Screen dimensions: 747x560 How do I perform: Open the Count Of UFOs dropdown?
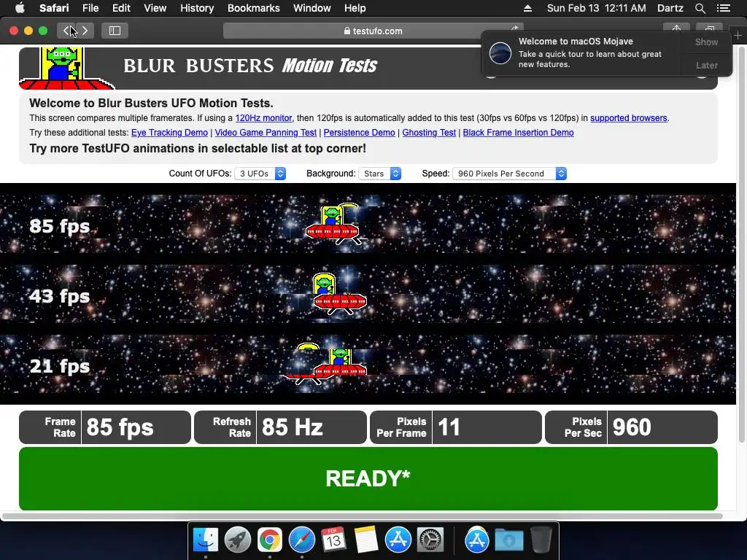pos(260,174)
